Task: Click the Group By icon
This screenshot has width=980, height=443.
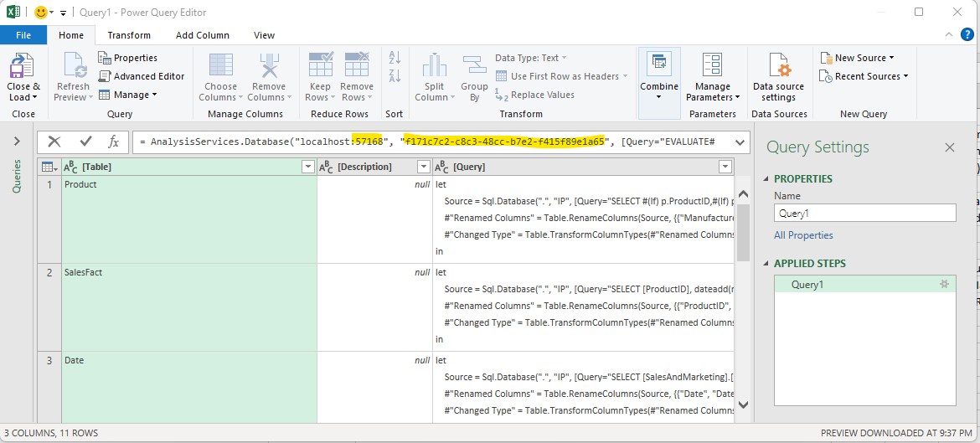Action: coord(474,65)
